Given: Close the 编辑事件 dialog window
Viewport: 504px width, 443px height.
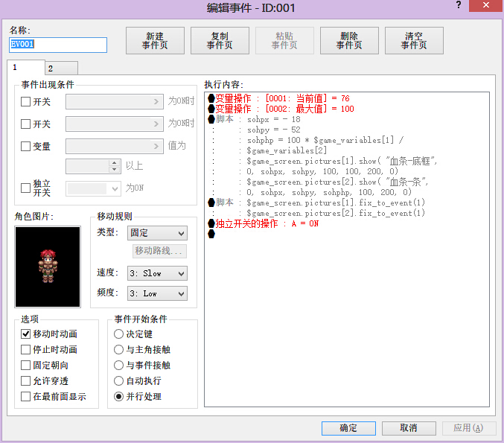Looking at the screenshot, I should [486, 5].
